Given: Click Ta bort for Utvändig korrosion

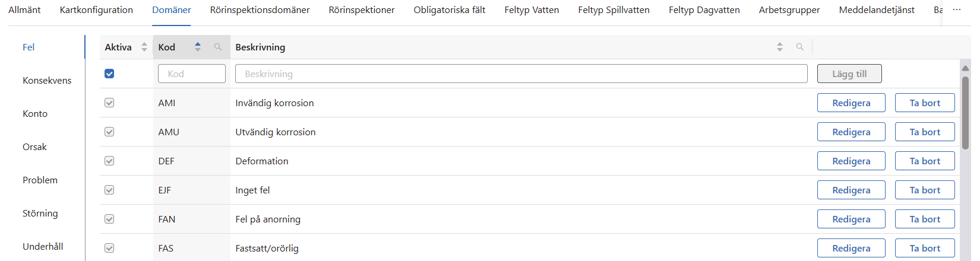Looking at the screenshot, I should [x=925, y=132].
